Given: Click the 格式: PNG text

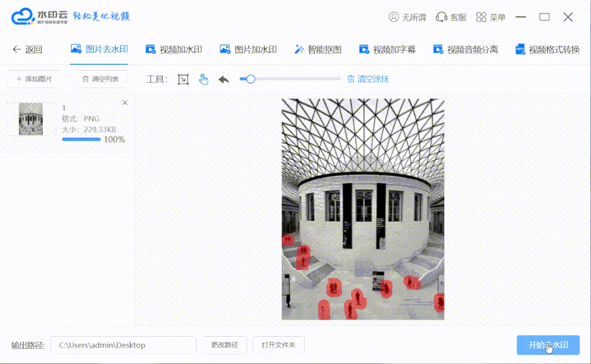Looking at the screenshot, I should tap(81, 119).
